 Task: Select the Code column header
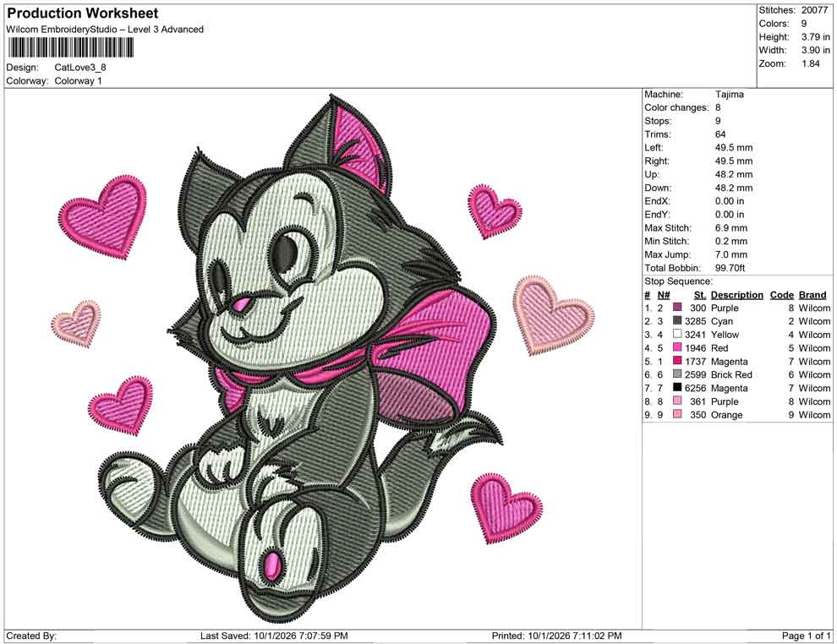(x=782, y=294)
